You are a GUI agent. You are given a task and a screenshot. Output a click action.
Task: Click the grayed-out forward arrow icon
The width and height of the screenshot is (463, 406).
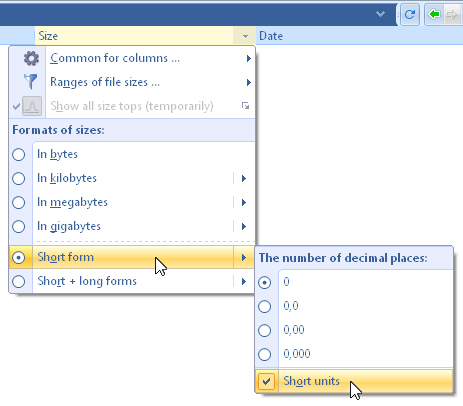(452, 14)
